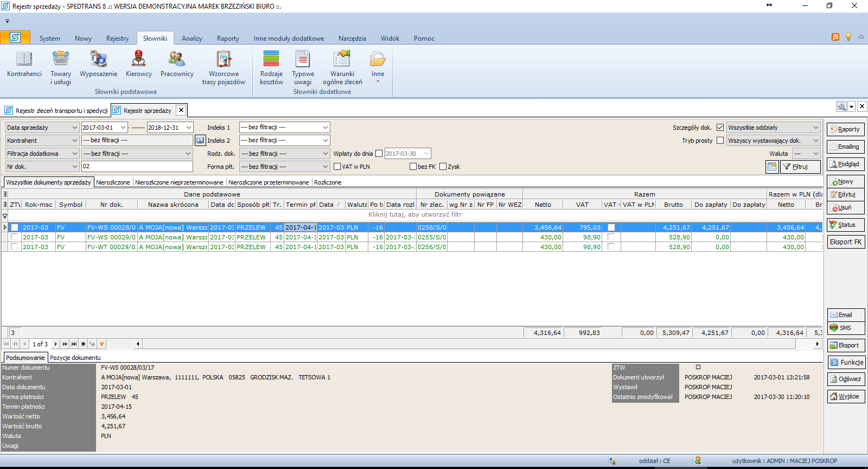The width and height of the screenshot is (868, 469).
Task: Click the Spedtrans application logo button
Action: pos(15,37)
